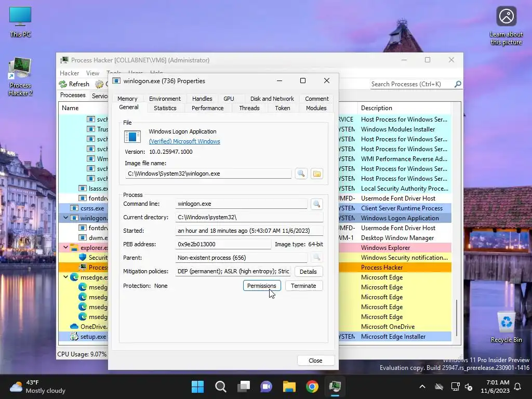Image resolution: width=532 pixels, height=399 pixels.
Task: Click the winlogon.exe application file icon
Action: point(132,137)
